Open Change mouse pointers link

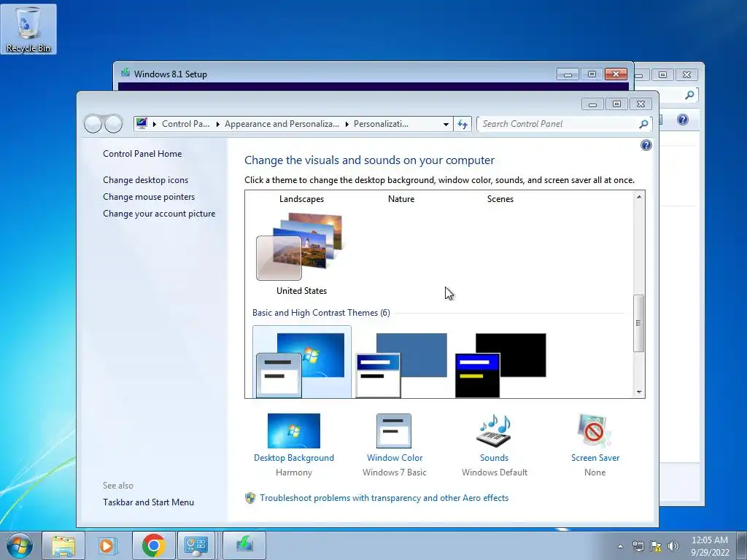[x=149, y=197]
